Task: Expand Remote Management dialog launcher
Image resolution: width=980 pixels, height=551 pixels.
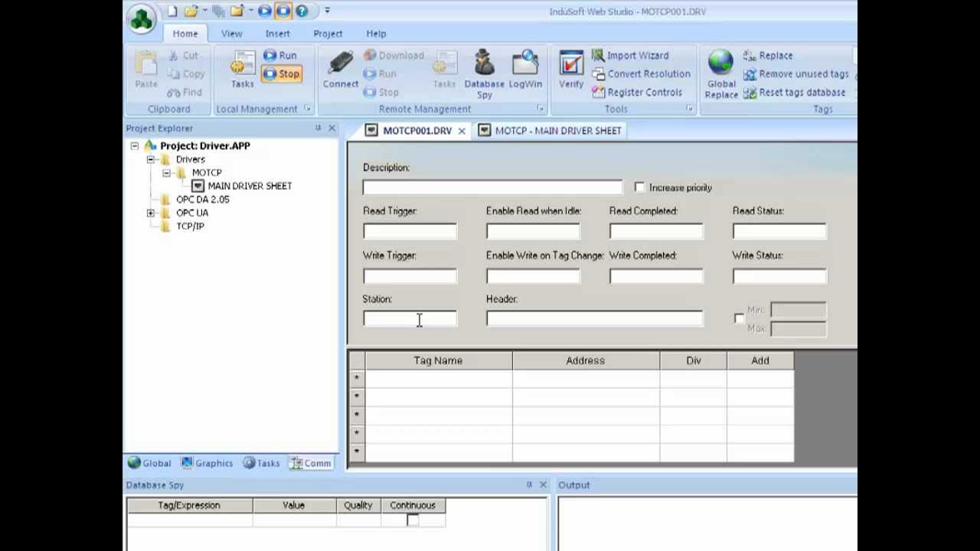Action: [540, 109]
